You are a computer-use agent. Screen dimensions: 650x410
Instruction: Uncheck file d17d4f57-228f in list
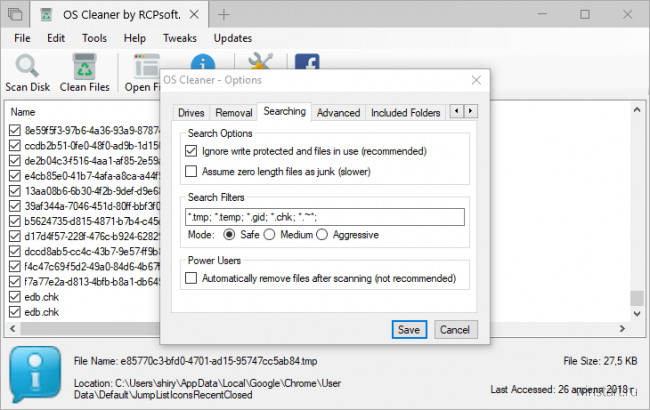pos(15,236)
